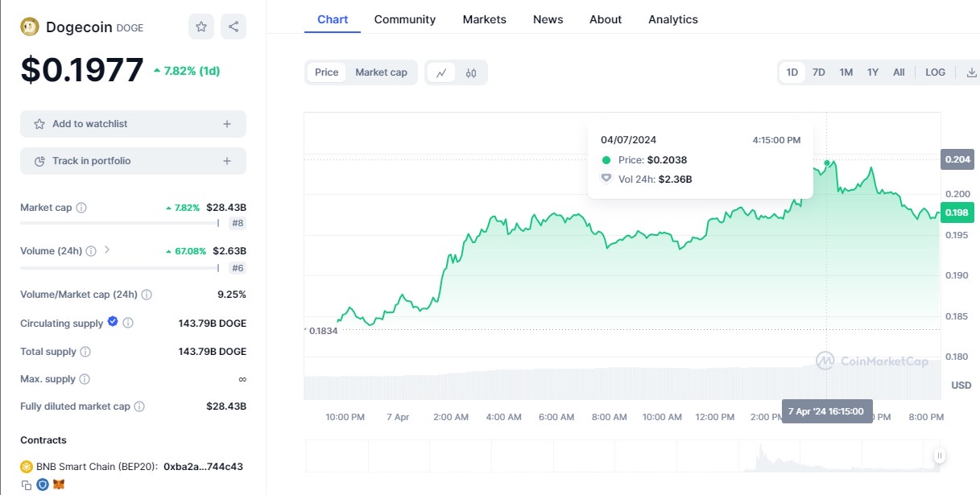Switch to the Community tab

click(x=405, y=19)
